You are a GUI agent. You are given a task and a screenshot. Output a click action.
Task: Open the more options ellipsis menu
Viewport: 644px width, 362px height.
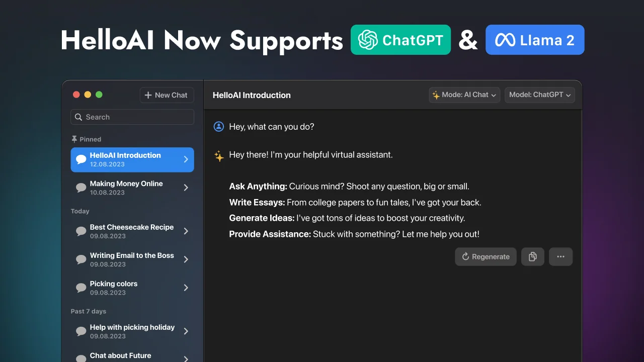pos(561,257)
